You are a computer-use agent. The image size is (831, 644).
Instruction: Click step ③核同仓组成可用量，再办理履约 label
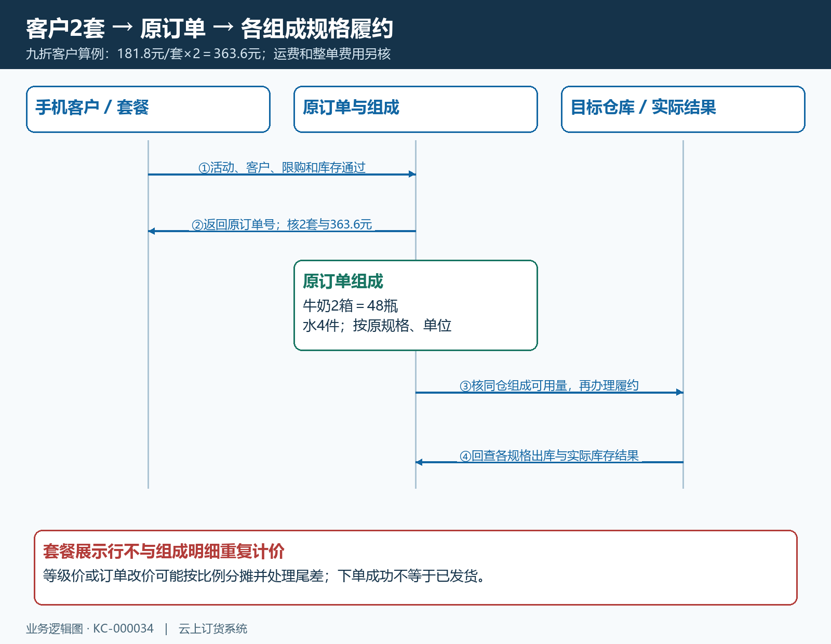click(x=549, y=385)
